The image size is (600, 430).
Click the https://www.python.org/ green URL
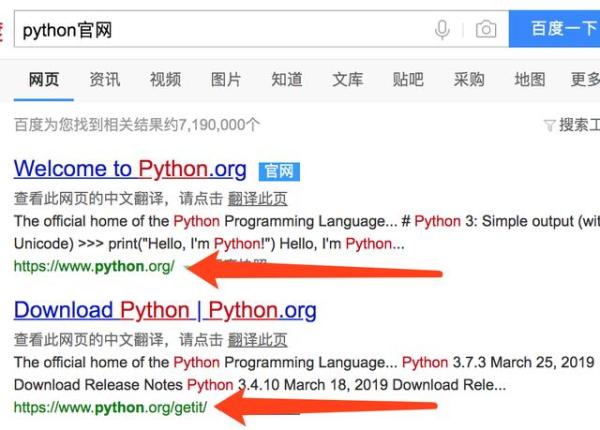point(94,266)
